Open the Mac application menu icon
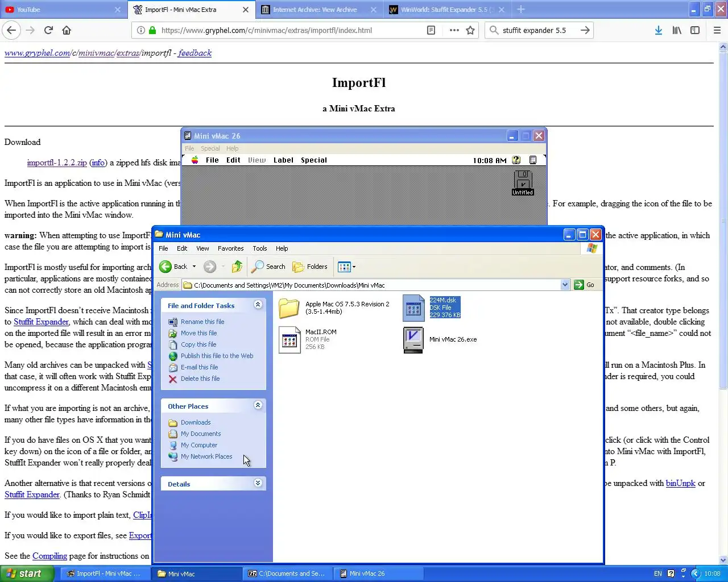 (x=533, y=160)
